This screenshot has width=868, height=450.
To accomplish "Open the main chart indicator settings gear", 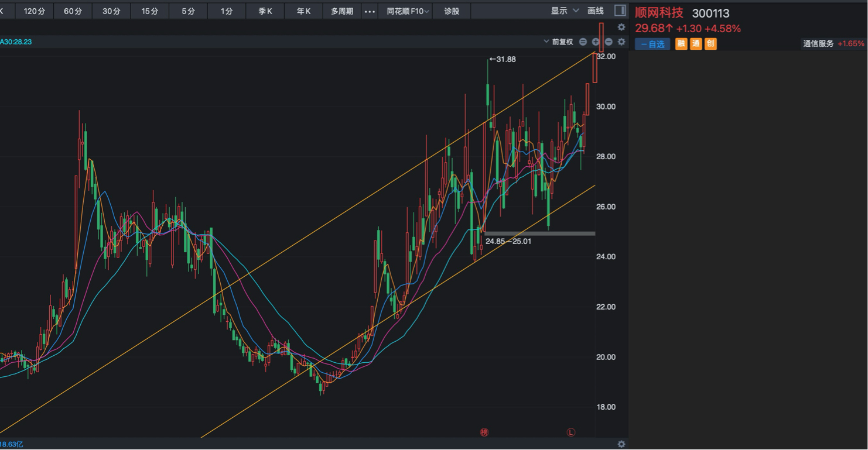I will [x=621, y=42].
